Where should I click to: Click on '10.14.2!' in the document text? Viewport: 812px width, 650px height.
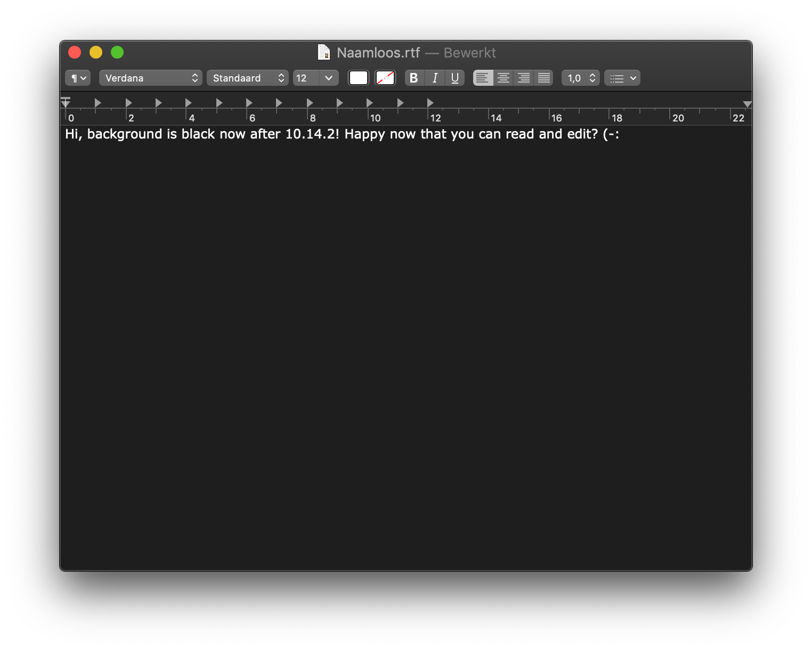coord(312,134)
